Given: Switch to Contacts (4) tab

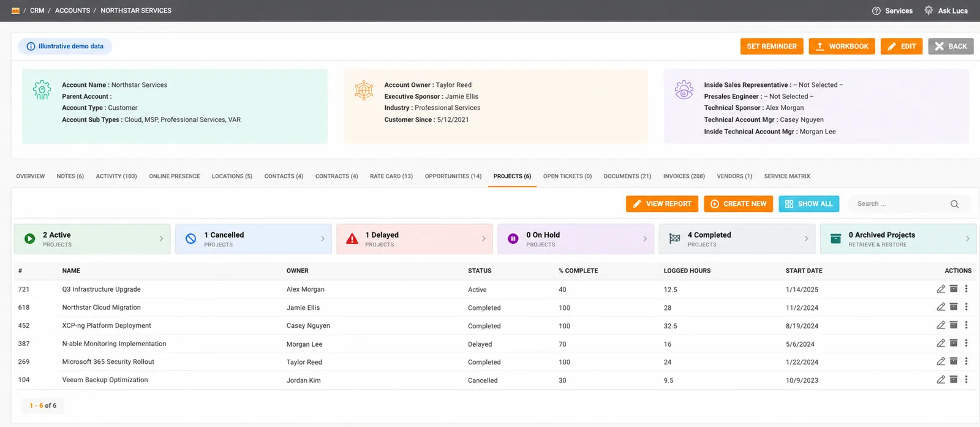Looking at the screenshot, I should [x=284, y=176].
